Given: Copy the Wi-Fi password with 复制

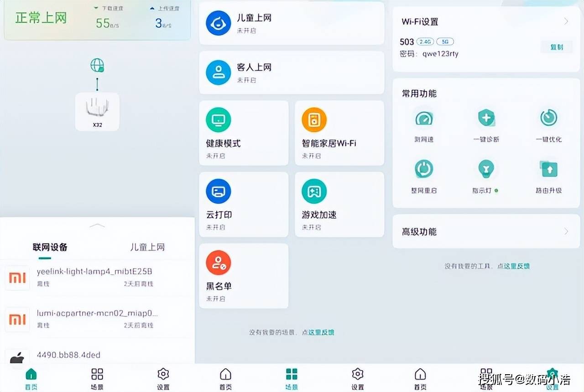Looking at the screenshot, I should [x=557, y=47].
